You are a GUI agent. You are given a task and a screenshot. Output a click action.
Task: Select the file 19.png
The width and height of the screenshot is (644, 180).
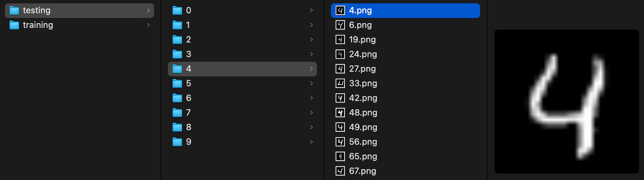[x=405, y=40]
